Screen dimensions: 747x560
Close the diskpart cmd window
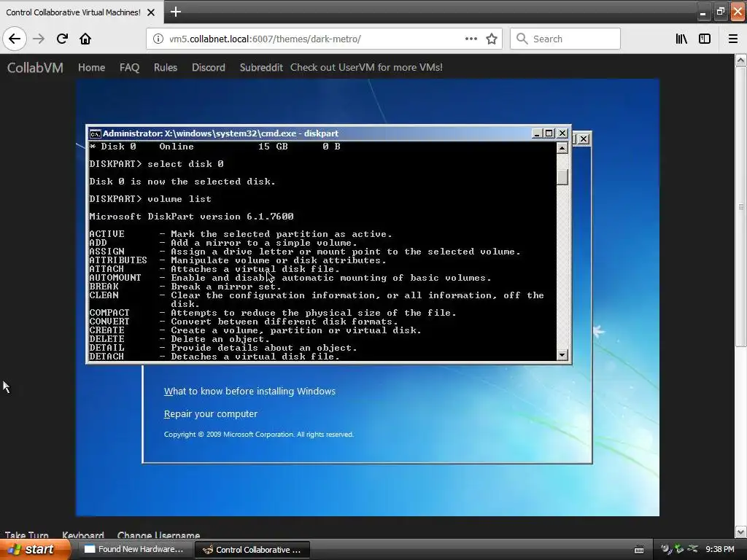point(562,133)
